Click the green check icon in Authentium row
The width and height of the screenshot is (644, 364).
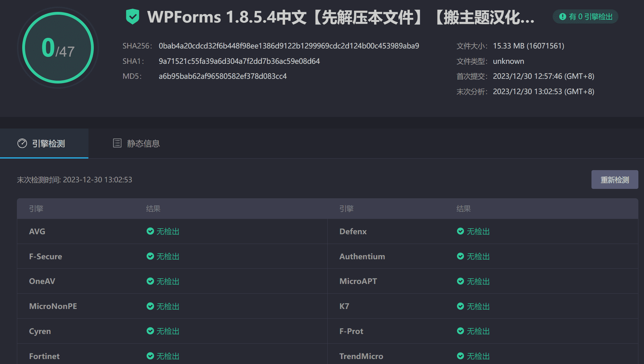click(460, 256)
